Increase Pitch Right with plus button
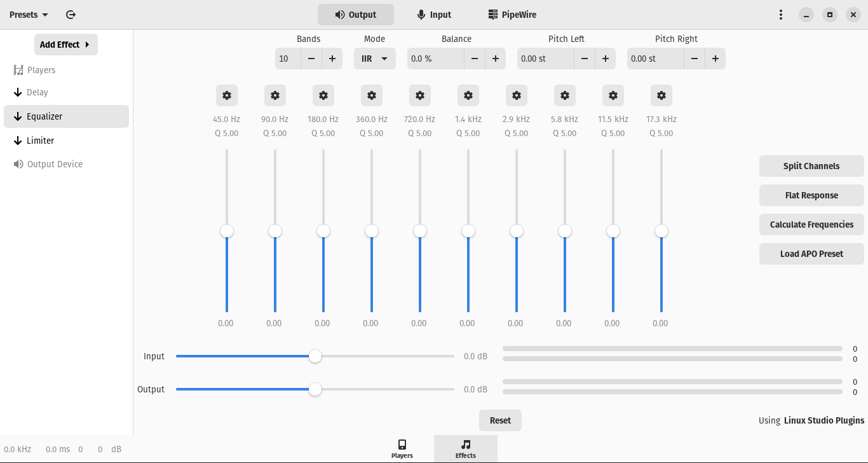The image size is (868, 463). [x=715, y=59]
